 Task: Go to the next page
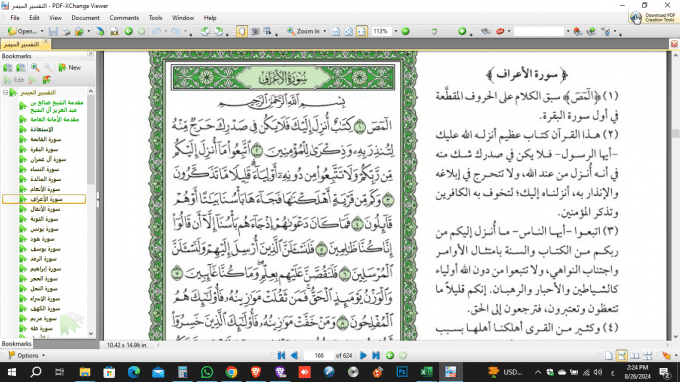point(363,356)
